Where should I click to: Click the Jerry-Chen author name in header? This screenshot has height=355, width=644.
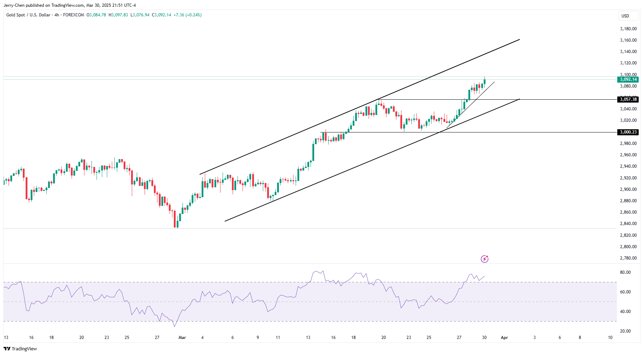(x=14, y=5)
